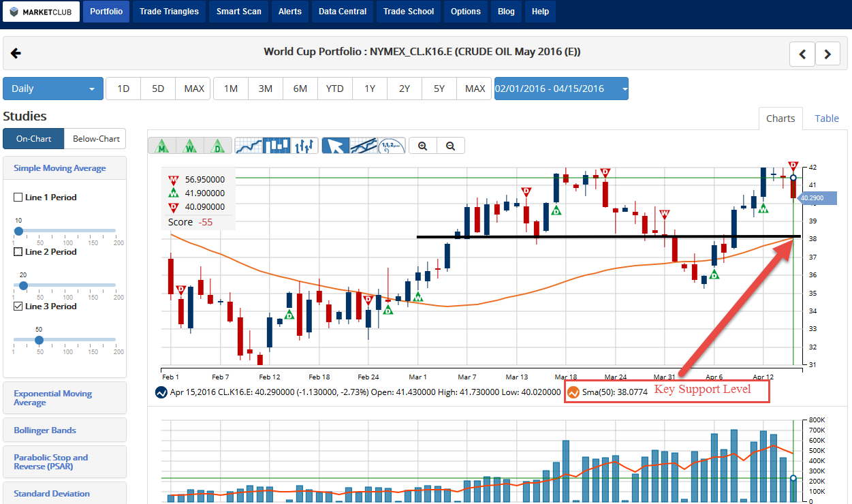
Task: Select the YTD range button
Action: (334, 89)
